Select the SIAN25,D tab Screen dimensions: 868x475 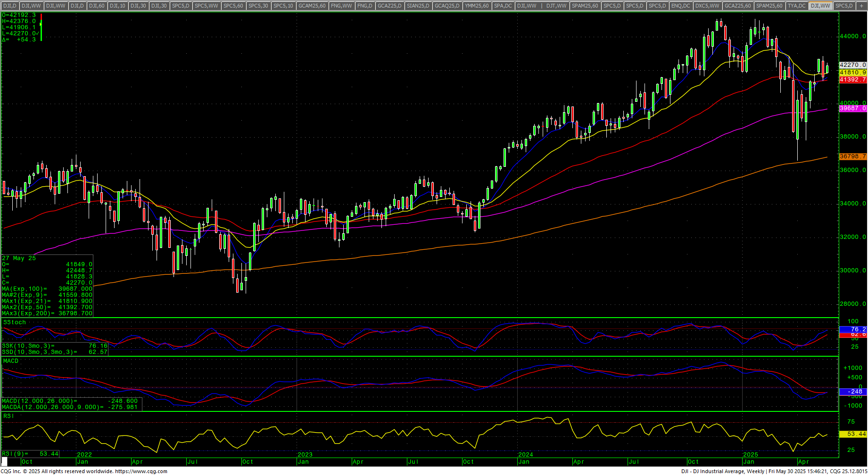[x=418, y=6]
